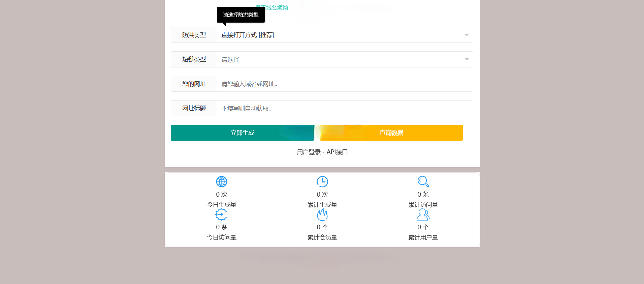Click the magnifier icon above 累计访问量
The width and height of the screenshot is (644, 284).
click(x=423, y=181)
